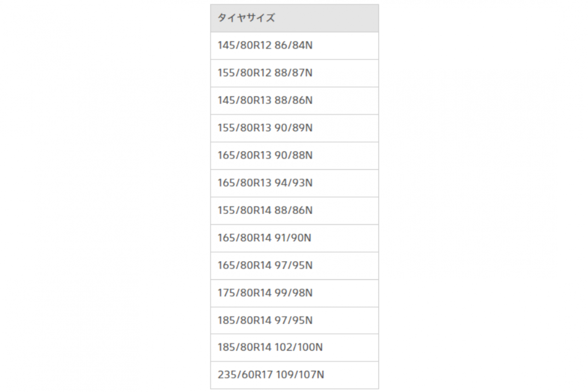Viewport: 588px width, 392px height.
Task: Click the 94/93N load index text
Action: tap(293, 183)
